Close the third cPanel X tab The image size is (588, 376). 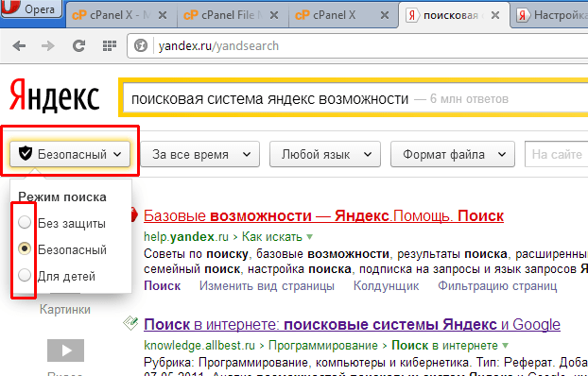pyautogui.click(x=385, y=15)
